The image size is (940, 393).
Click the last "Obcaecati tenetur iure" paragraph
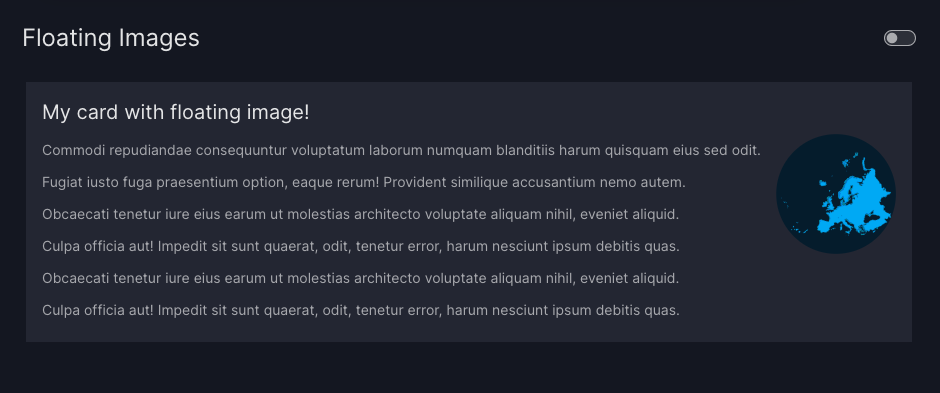[x=360, y=279]
